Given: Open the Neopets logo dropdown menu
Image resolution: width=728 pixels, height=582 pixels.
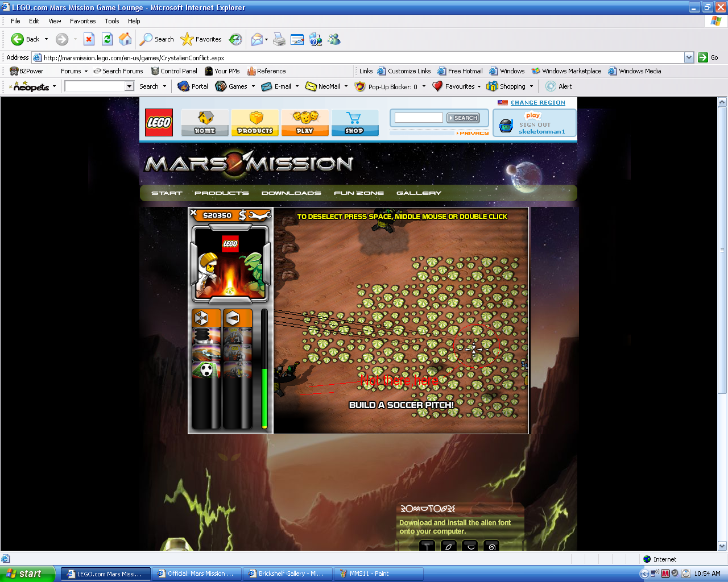Looking at the screenshot, I should point(54,86).
